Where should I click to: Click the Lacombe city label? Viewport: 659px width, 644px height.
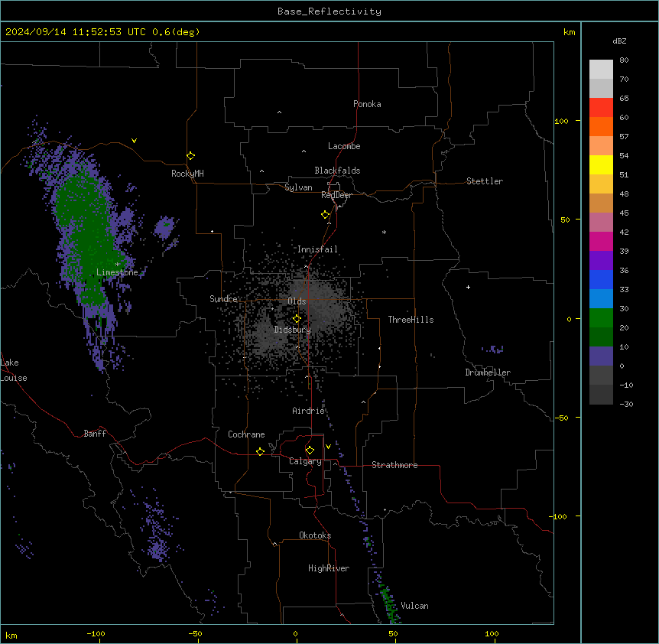pos(344,146)
